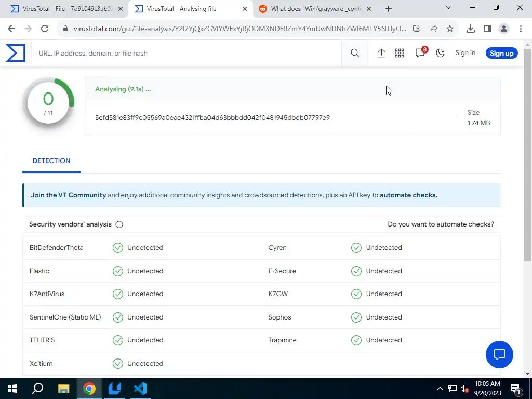Click the 1.74 MB size value
Viewport: 532px width, 399px height.
pyautogui.click(x=478, y=123)
